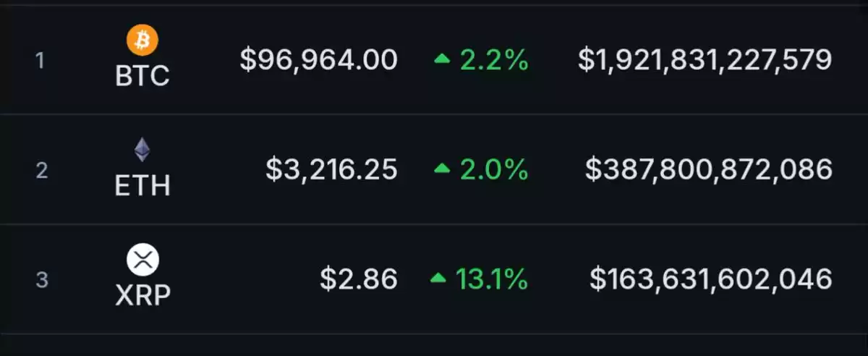Click the Ethereum diamond logo icon
The height and width of the screenshot is (356, 868).
[142, 150]
